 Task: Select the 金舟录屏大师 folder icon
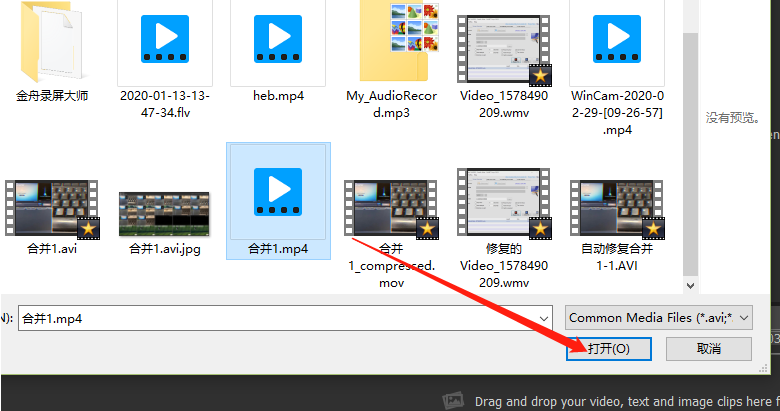51,42
